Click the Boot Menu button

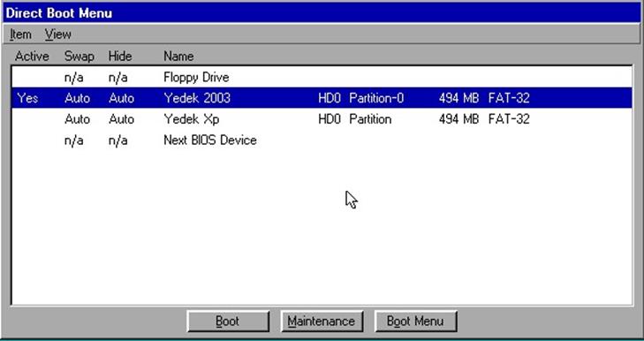[x=416, y=321]
